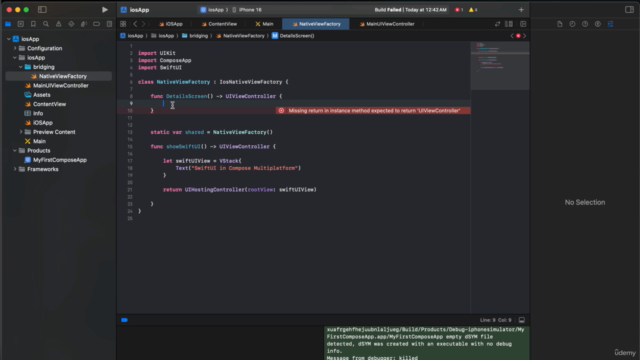Place cursor on line 9 in editor
This screenshot has width=640, height=360.
[304, 104]
